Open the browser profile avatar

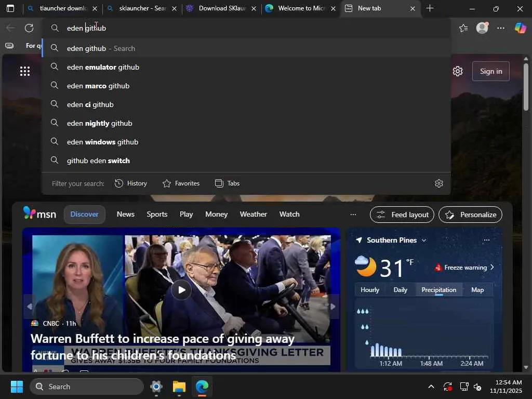pyautogui.click(x=482, y=28)
